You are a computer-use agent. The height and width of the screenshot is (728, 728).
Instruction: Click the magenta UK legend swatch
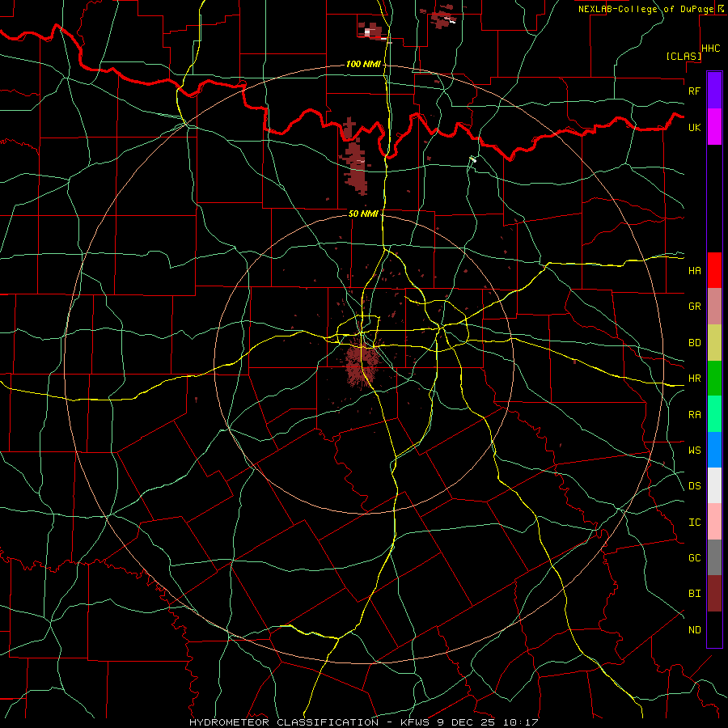coord(714,127)
